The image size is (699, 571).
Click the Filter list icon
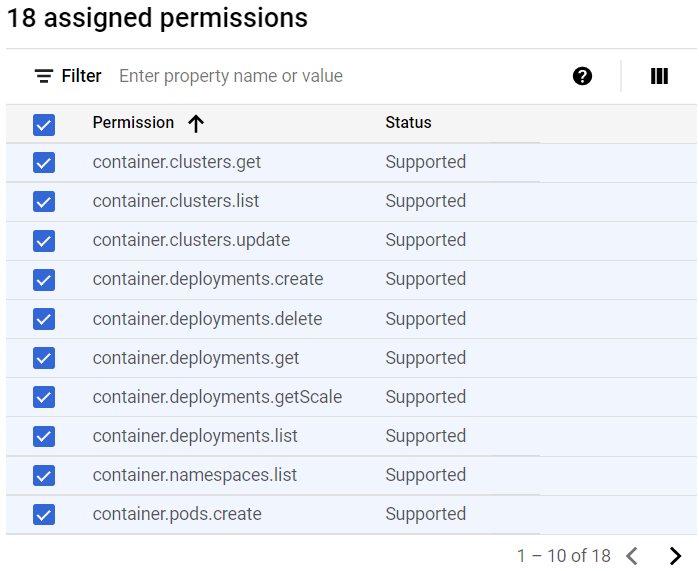(x=44, y=76)
